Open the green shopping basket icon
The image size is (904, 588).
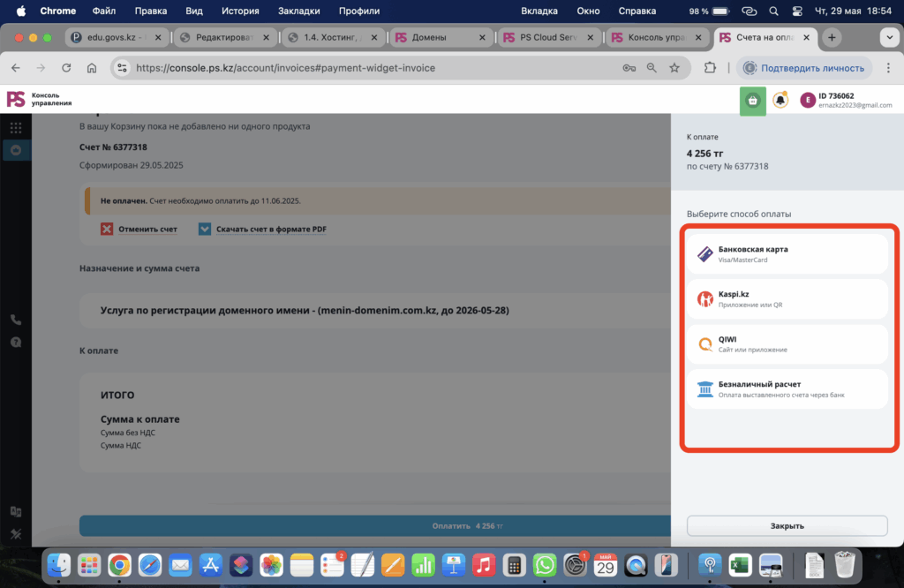(x=752, y=101)
